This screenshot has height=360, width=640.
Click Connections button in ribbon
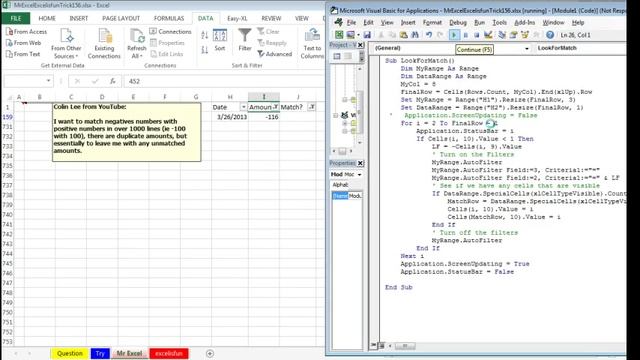pyautogui.click(x=170, y=31)
